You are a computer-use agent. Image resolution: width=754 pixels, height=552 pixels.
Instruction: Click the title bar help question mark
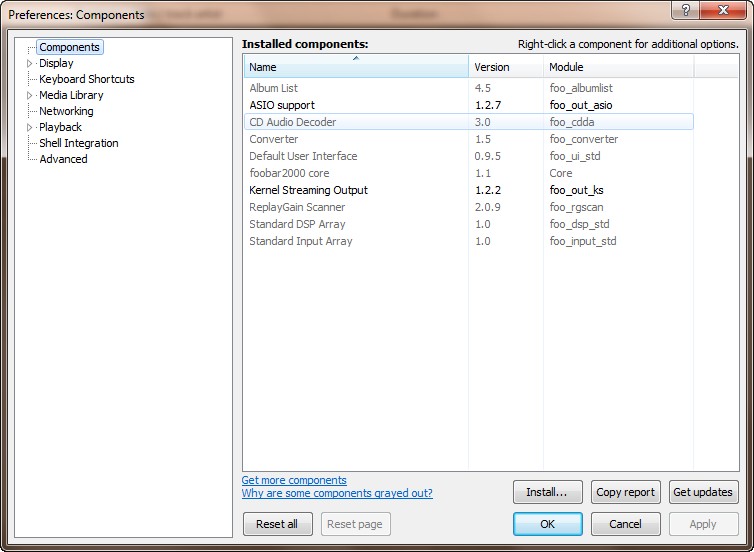(686, 10)
